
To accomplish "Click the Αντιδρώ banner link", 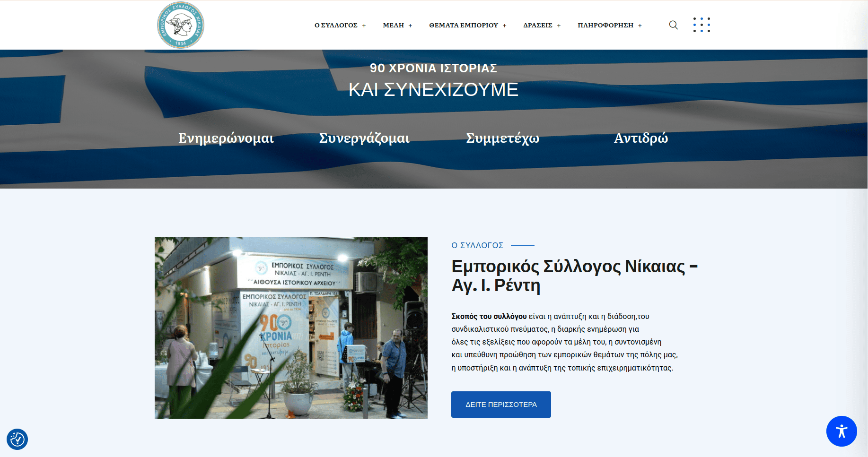I will pyautogui.click(x=640, y=138).
